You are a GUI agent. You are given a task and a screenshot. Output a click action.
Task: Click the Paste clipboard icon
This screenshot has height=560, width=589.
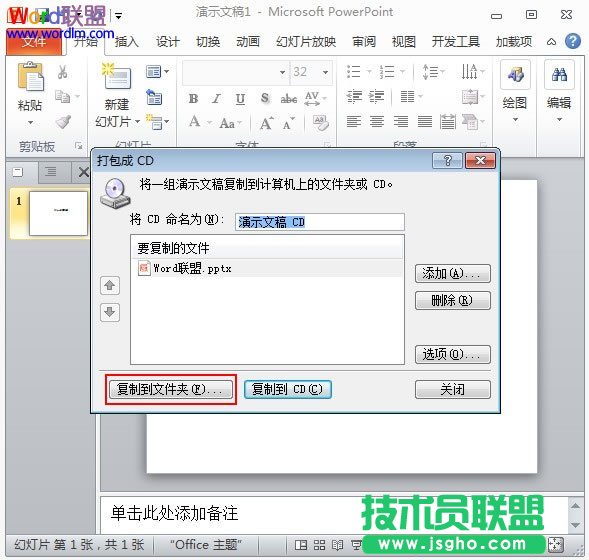(30, 77)
